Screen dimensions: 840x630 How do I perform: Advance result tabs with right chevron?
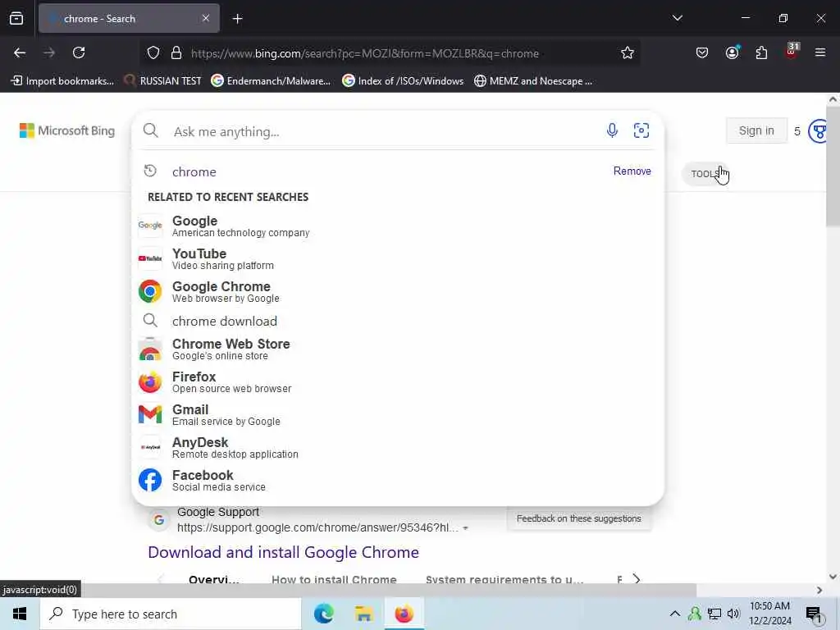click(637, 579)
